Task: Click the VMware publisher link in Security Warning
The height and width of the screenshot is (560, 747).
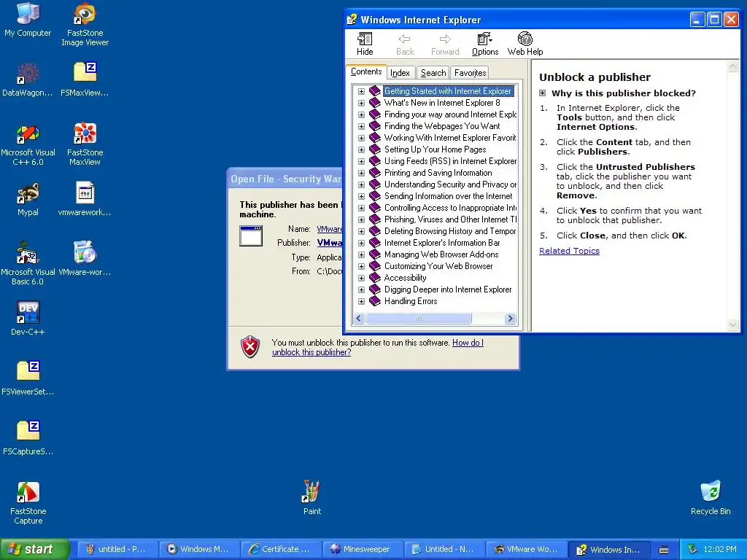Action: [x=330, y=243]
